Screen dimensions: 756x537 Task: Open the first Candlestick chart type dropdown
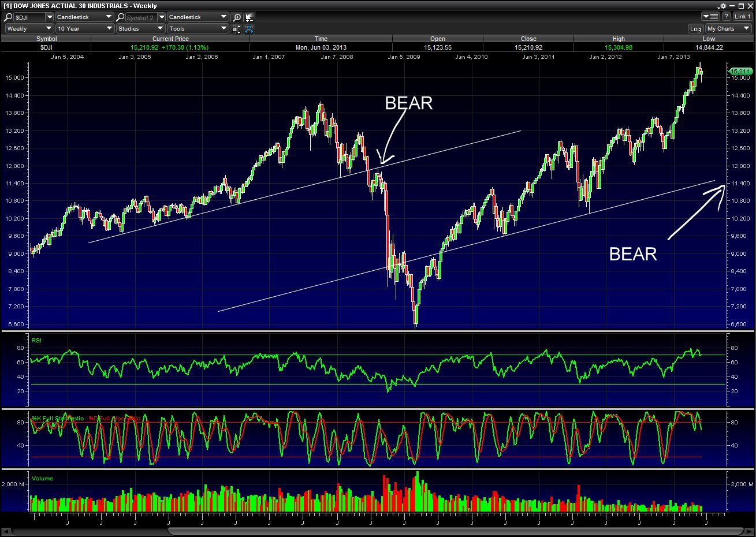tap(84, 17)
